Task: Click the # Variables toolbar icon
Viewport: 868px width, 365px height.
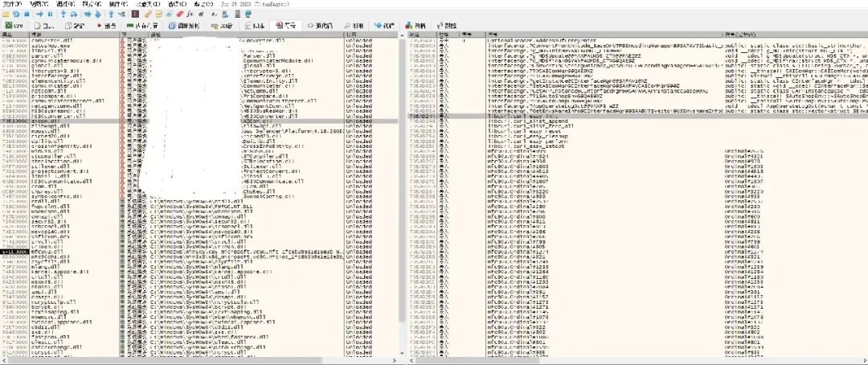Action: point(201,14)
